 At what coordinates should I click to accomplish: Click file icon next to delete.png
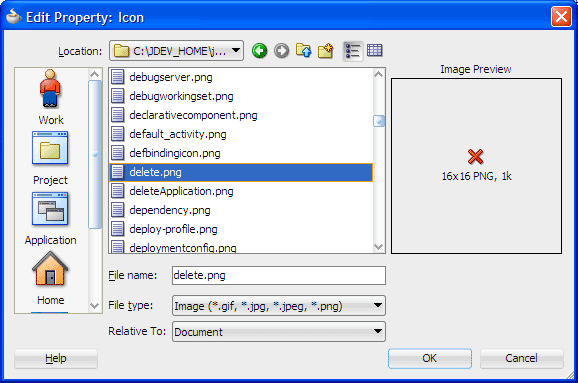[118, 172]
